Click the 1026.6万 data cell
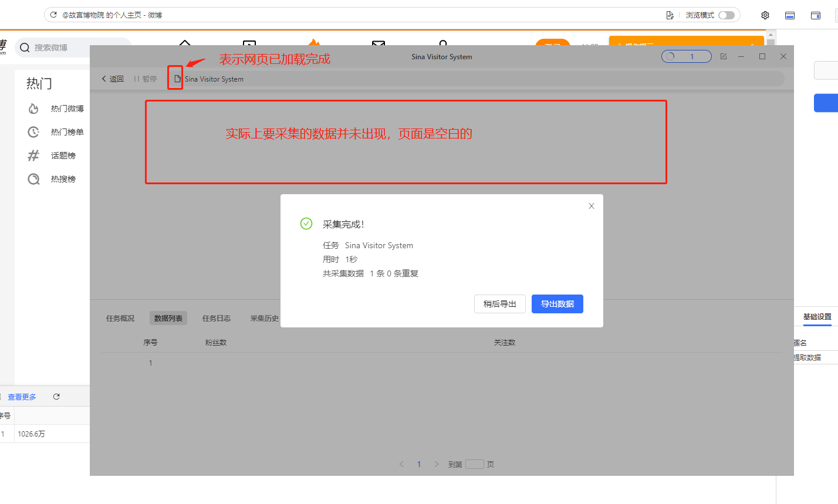Screen dimensions: 838x504 point(32,434)
